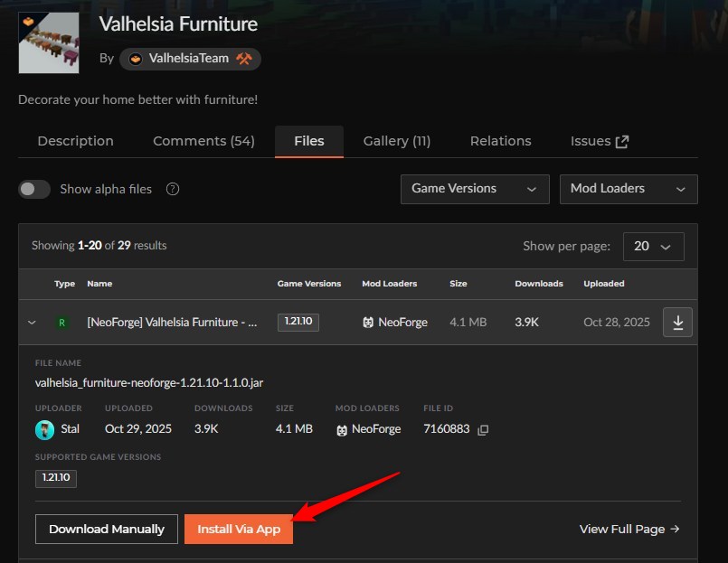Click the download arrow icon for the file
Image resolution: width=728 pixels, height=563 pixels.
677,322
